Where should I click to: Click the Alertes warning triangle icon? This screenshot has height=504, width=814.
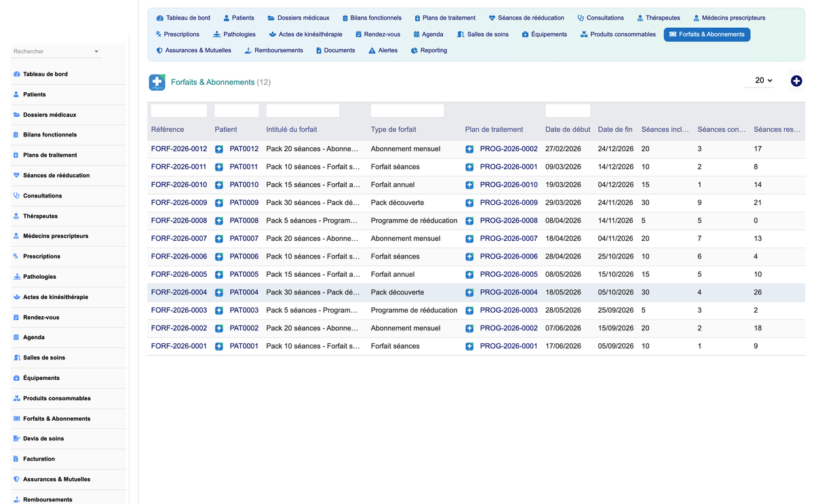pos(372,50)
